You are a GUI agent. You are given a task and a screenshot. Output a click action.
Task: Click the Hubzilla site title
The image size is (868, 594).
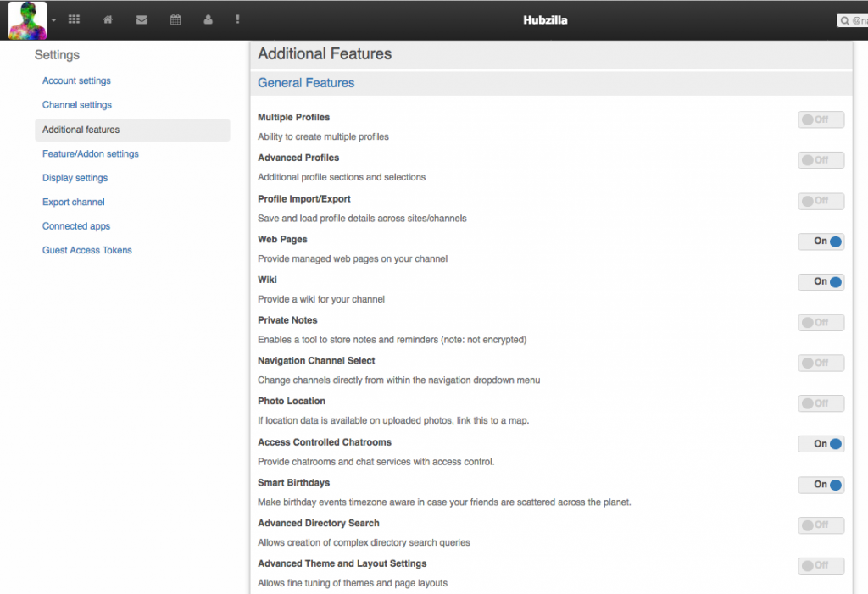[545, 20]
